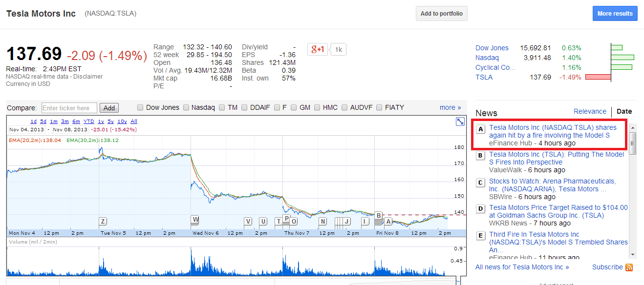
Task: Open 'Price Target Raised to $104.00' headline
Action: [558, 211]
